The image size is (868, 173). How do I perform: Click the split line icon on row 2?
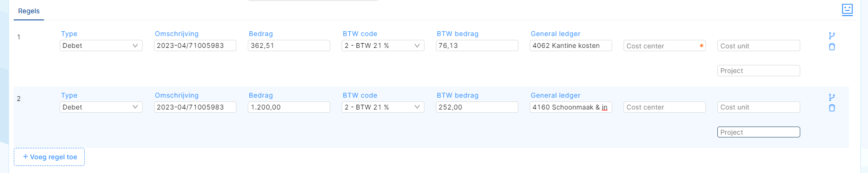click(832, 97)
